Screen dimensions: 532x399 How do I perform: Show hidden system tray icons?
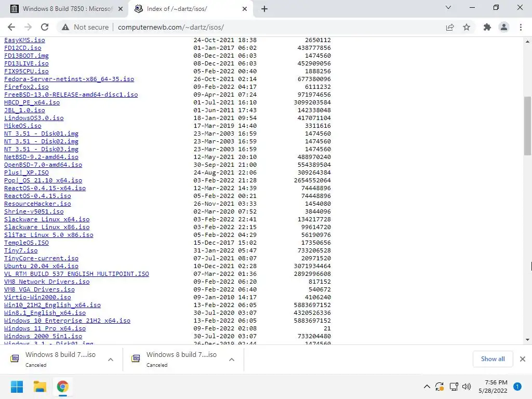coord(427,387)
